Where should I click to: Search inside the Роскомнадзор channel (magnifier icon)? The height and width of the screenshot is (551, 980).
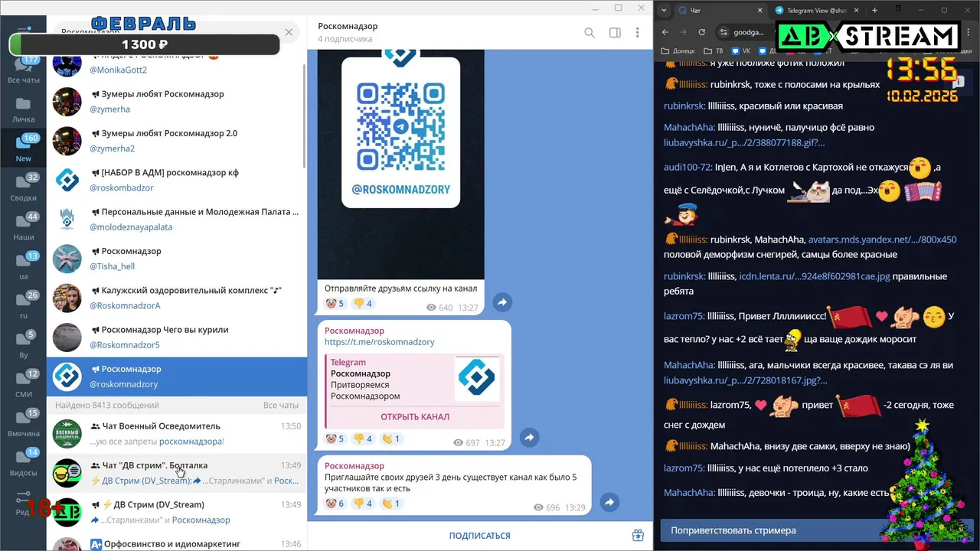(x=590, y=33)
